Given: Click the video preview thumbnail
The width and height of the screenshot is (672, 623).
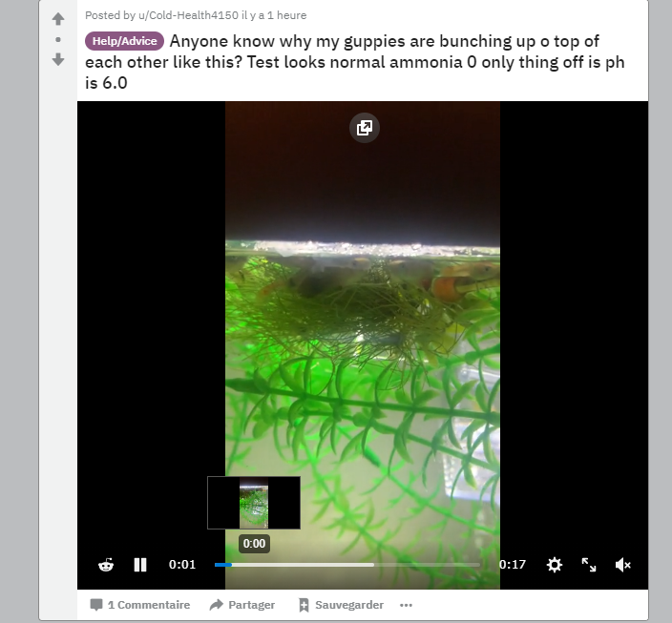Looking at the screenshot, I should click(254, 503).
